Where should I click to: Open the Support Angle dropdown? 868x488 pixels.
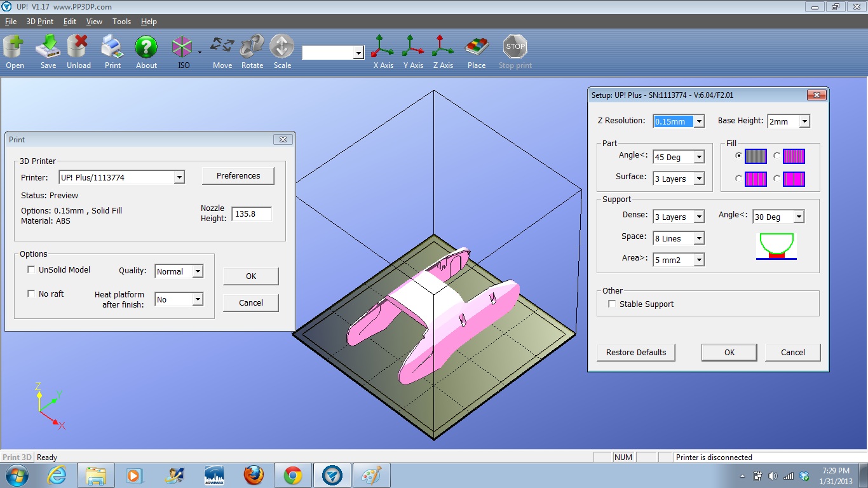tap(799, 217)
